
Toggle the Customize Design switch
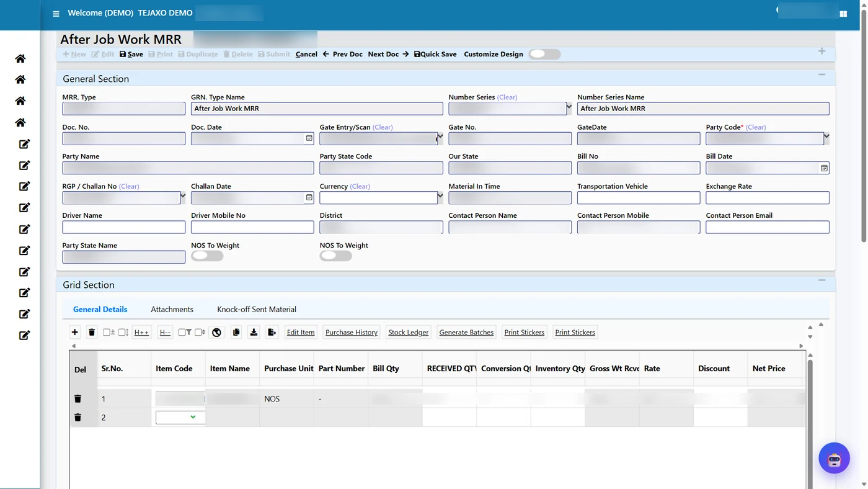click(544, 54)
